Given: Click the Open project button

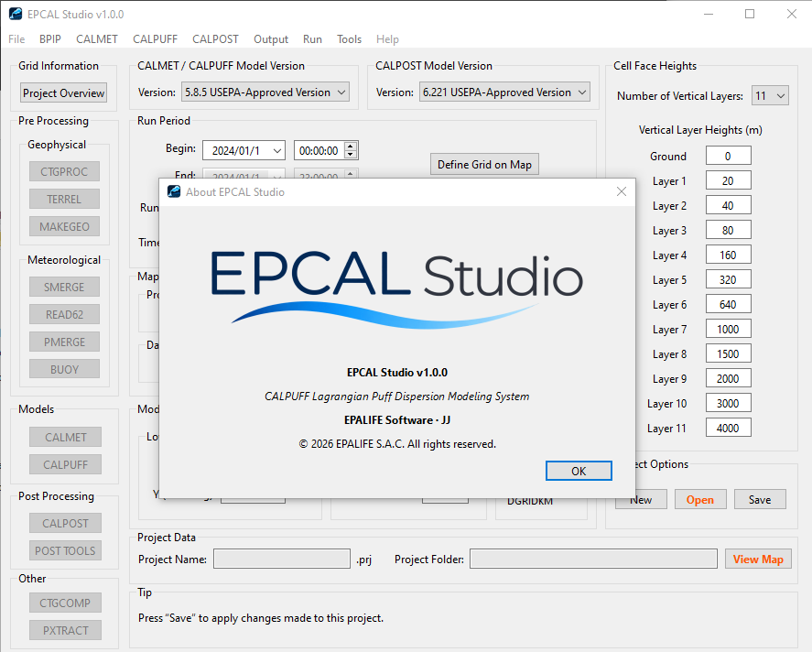Looking at the screenshot, I should (x=700, y=500).
